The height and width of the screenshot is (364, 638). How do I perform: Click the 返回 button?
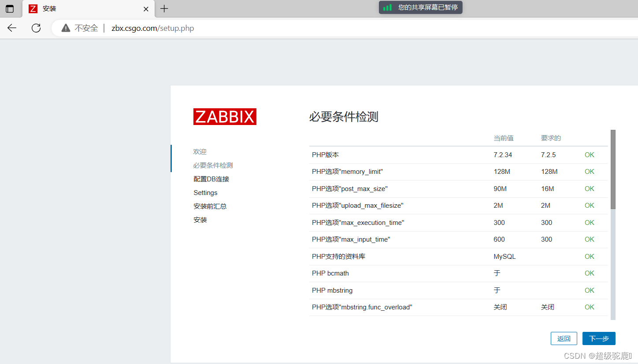tap(564, 338)
